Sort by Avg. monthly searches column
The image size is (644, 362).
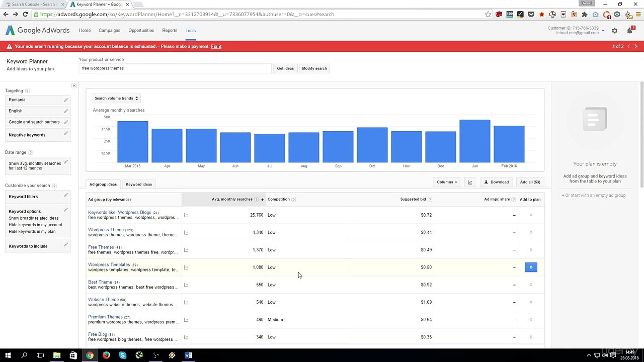click(x=232, y=199)
